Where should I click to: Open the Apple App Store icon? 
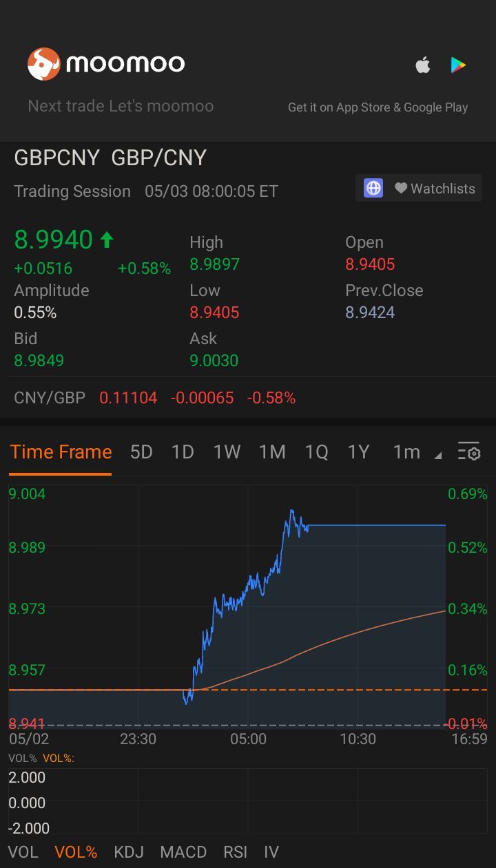422,65
